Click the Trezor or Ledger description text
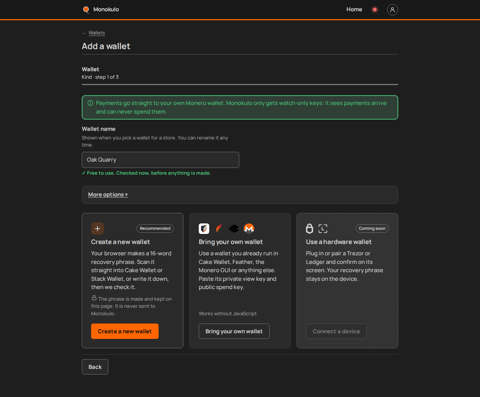The width and height of the screenshot is (480, 397). 344,266
